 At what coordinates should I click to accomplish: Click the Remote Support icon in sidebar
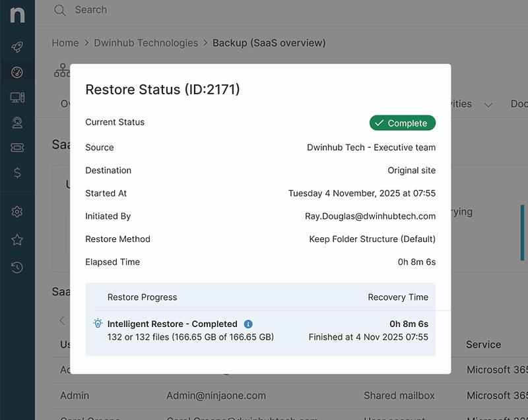pos(17,123)
